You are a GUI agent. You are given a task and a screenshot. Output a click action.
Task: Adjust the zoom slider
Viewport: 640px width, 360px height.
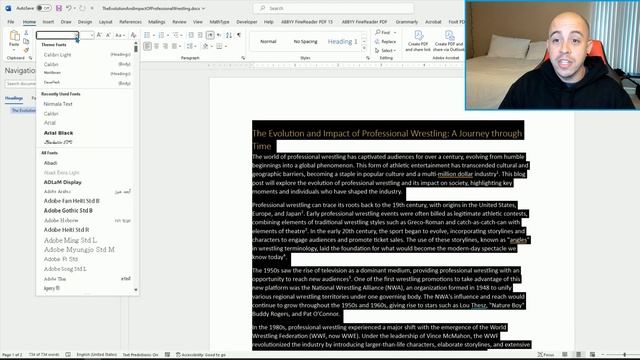pos(624,355)
